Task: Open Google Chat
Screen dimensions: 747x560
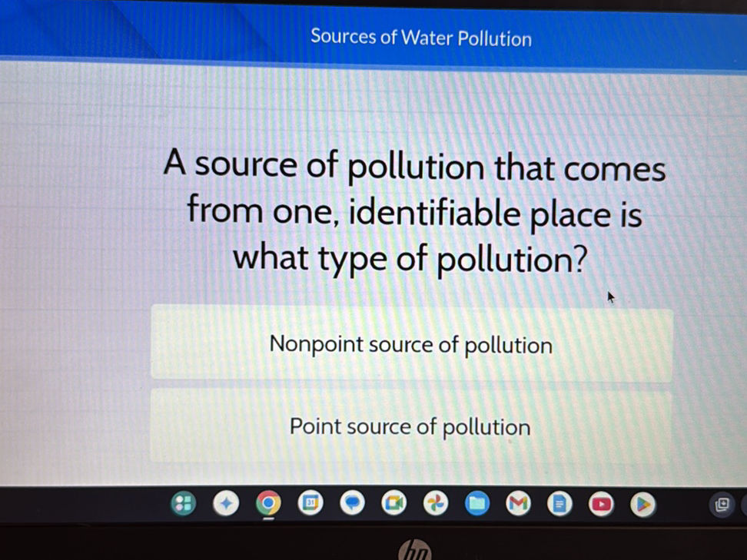Action: click(352, 505)
